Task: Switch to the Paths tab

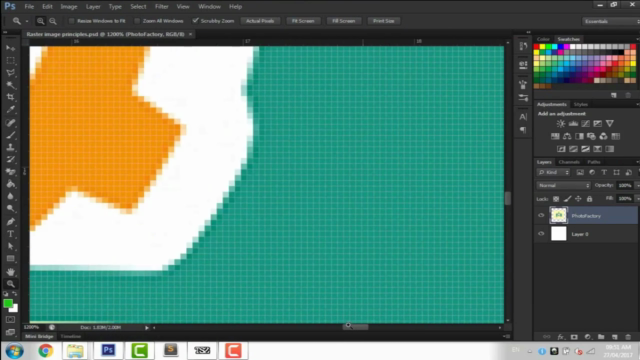Action: [x=593, y=162]
